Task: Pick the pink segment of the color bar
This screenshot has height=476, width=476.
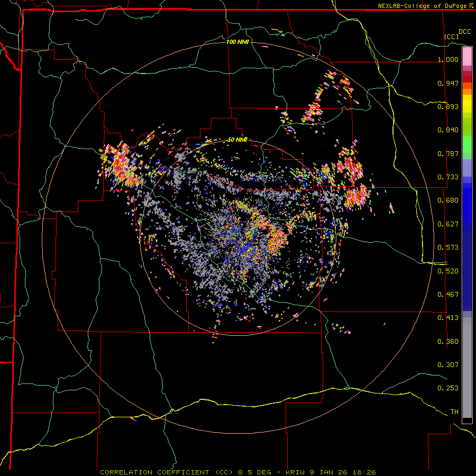Action: [x=467, y=57]
